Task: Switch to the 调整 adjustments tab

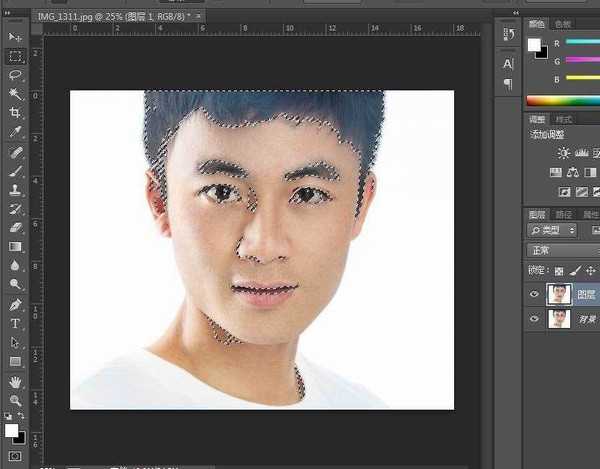Action: [536, 119]
